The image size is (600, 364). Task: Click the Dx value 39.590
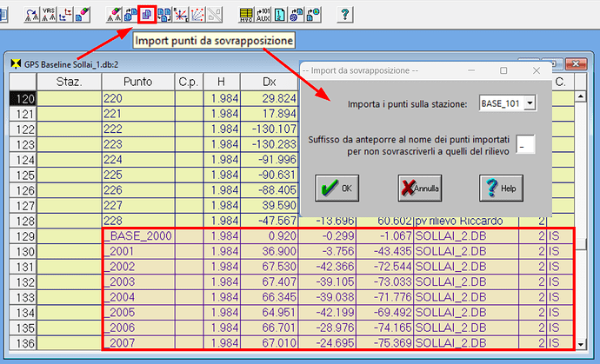270,206
